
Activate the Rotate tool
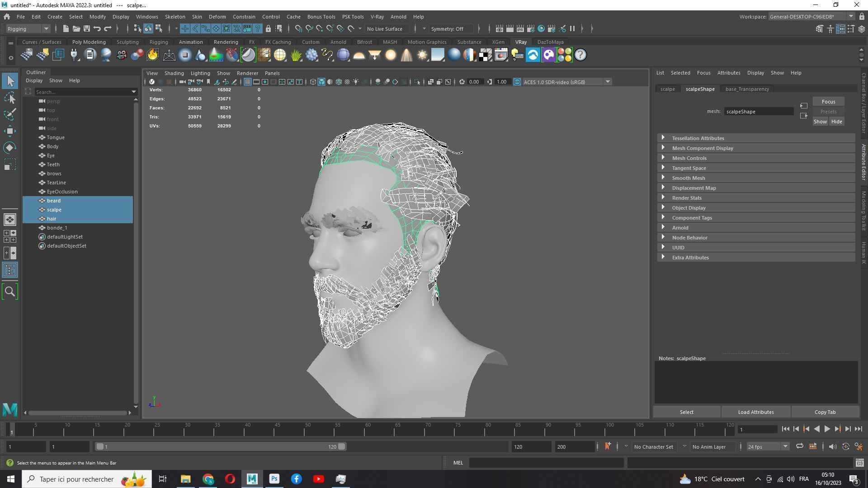(x=10, y=148)
